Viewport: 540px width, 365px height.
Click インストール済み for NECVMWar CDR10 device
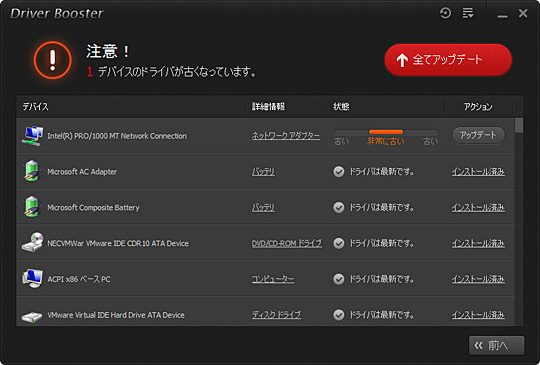(478, 243)
